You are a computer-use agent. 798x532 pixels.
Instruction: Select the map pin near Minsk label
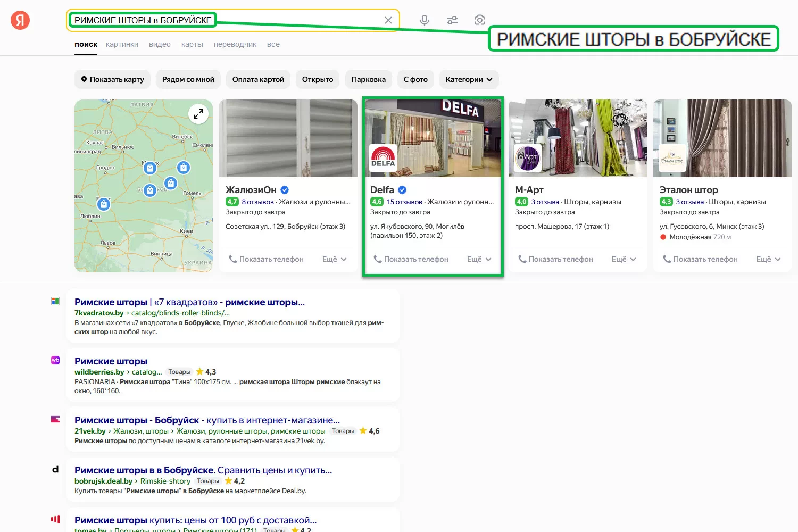(150, 169)
